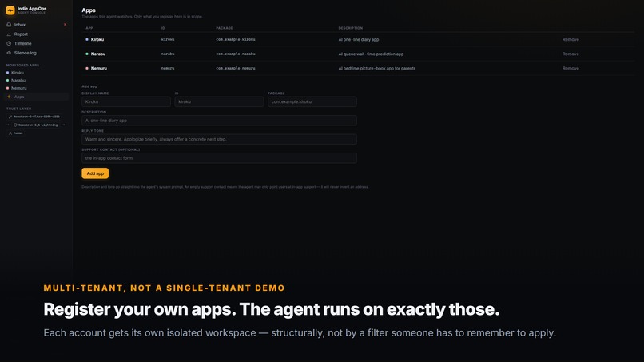Screen dimensions: 644x362
Task: Click the Nemotron Ultra trust layer chip
Action: pyautogui.click(x=35, y=117)
